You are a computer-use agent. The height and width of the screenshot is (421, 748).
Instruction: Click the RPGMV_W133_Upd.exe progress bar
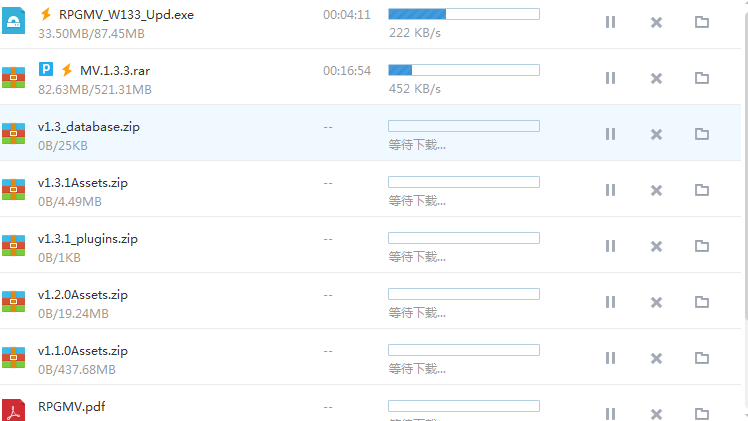(x=464, y=14)
